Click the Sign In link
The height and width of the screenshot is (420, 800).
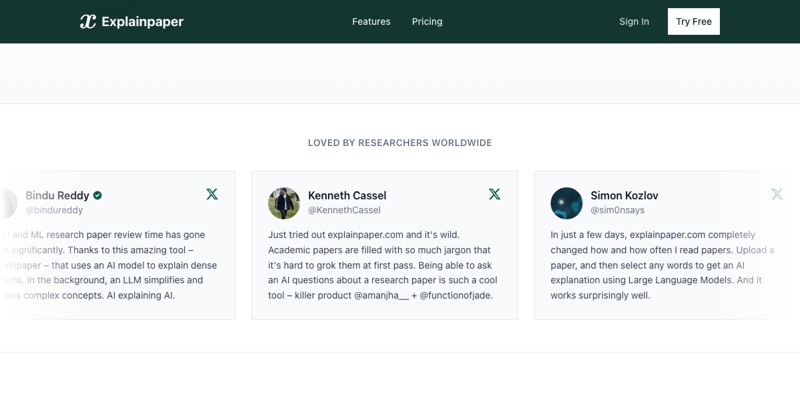[x=634, y=21]
